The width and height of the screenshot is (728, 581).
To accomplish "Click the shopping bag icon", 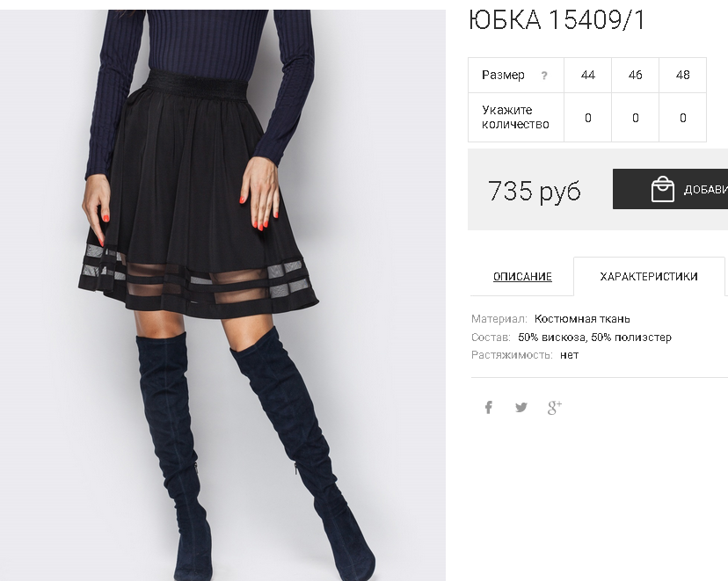I will tap(663, 189).
